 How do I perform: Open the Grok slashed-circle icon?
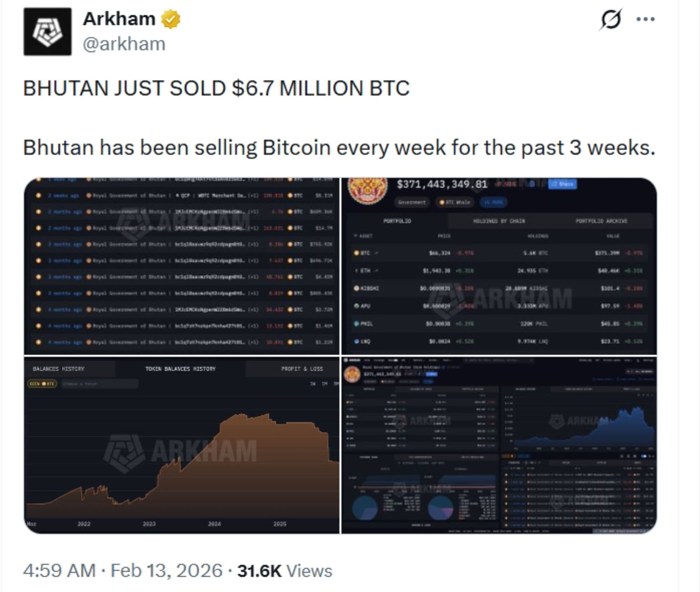[x=610, y=19]
